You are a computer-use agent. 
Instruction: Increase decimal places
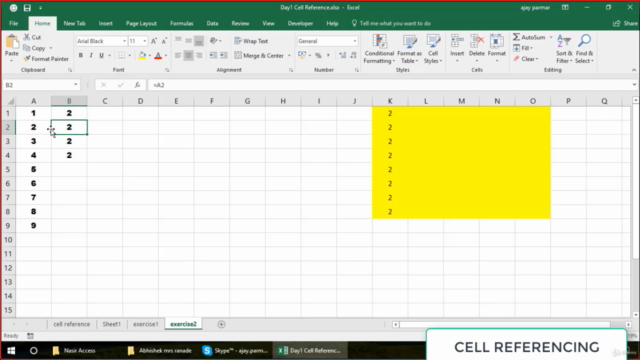point(342,56)
